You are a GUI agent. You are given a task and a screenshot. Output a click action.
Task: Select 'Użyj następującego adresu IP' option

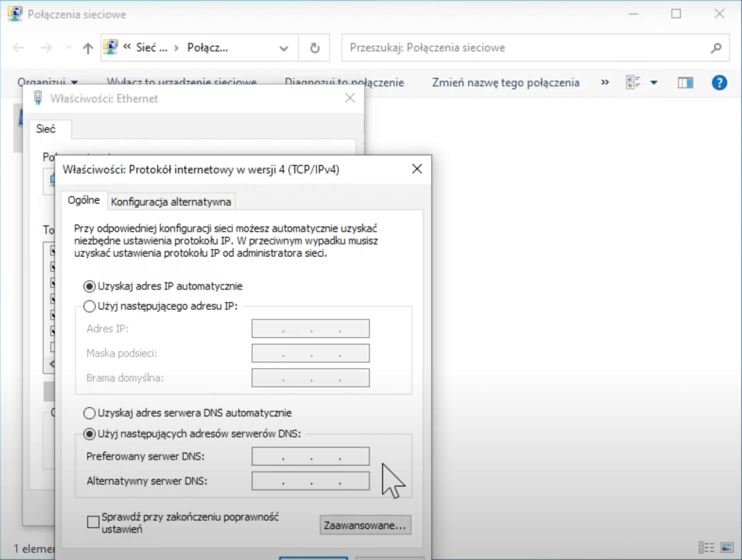[89, 306]
